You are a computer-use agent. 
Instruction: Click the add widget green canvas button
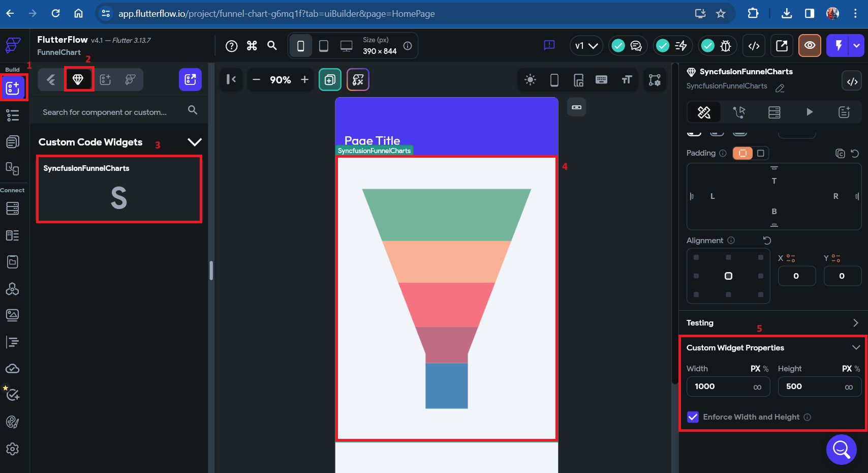point(330,79)
